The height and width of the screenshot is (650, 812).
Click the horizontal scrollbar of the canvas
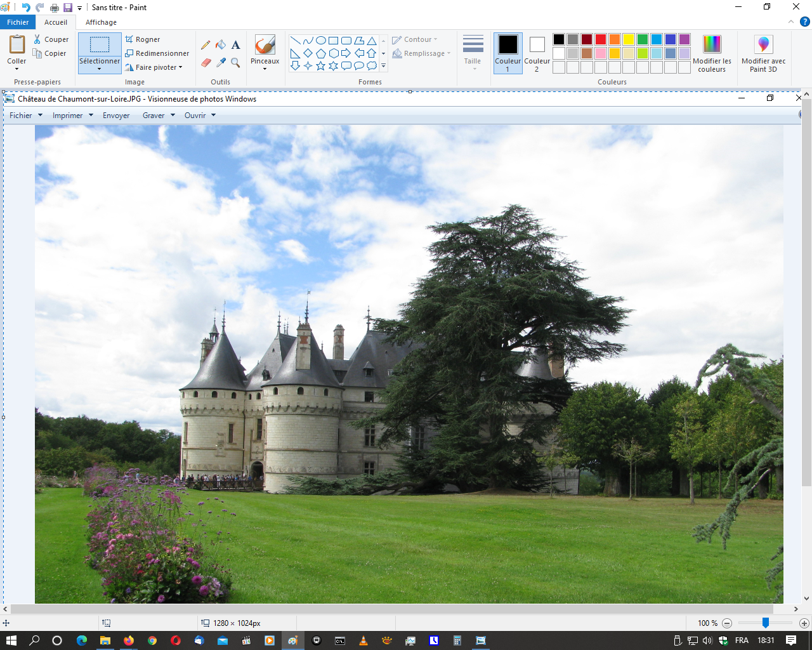point(392,609)
